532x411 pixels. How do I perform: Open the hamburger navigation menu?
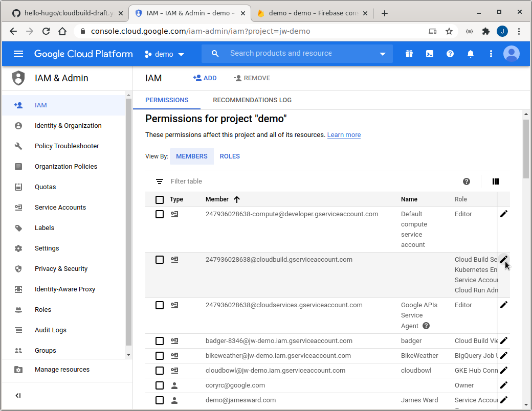point(18,54)
